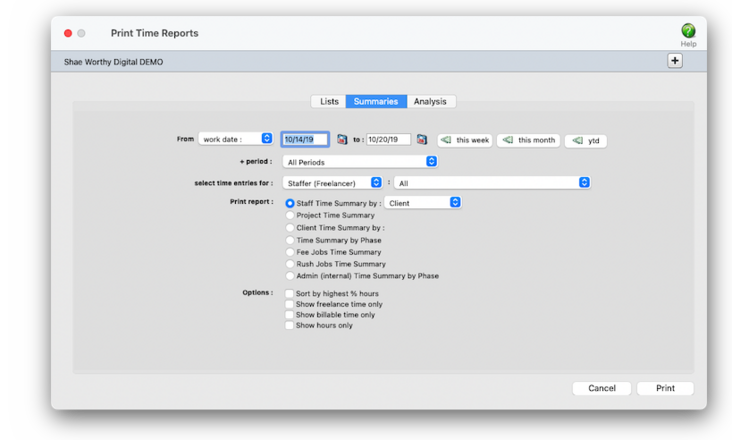732x440 pixels.
Task: Click the Cancel button
Action: (602, 388)
